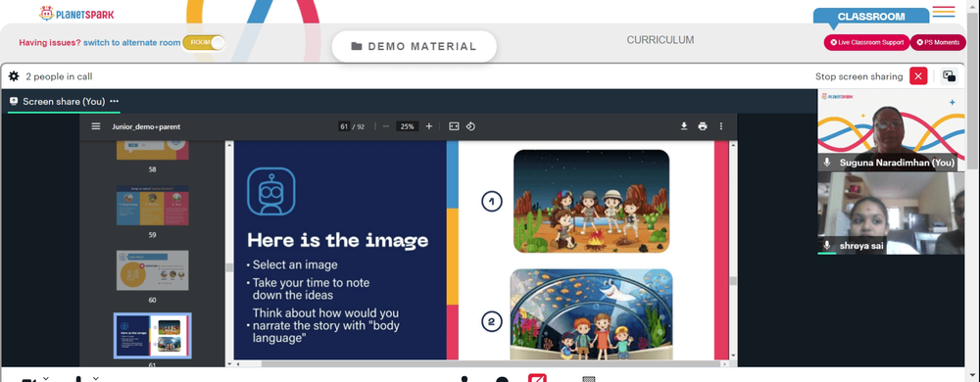
Task: Click shreya sai's video tile
Action: tap(891, 213)
